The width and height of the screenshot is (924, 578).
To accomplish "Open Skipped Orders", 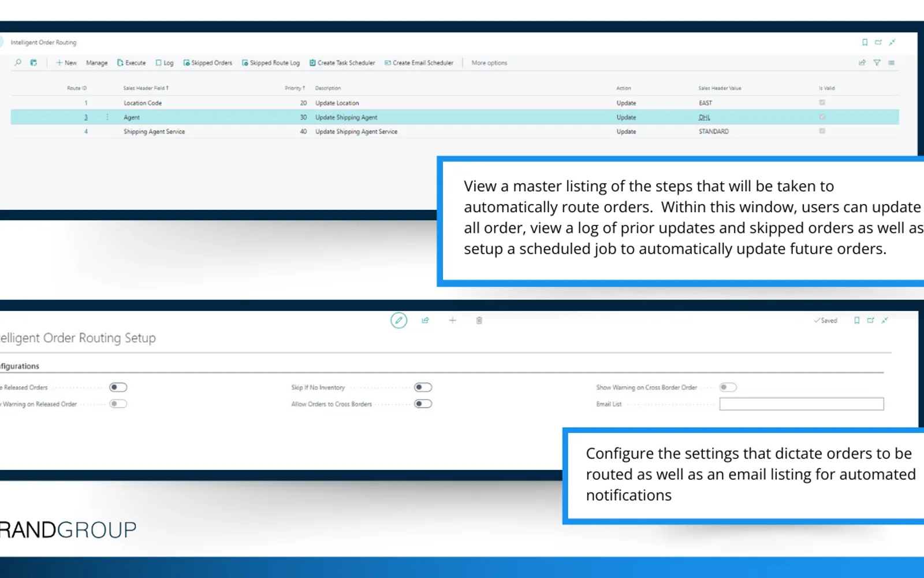I will (208, 62).
